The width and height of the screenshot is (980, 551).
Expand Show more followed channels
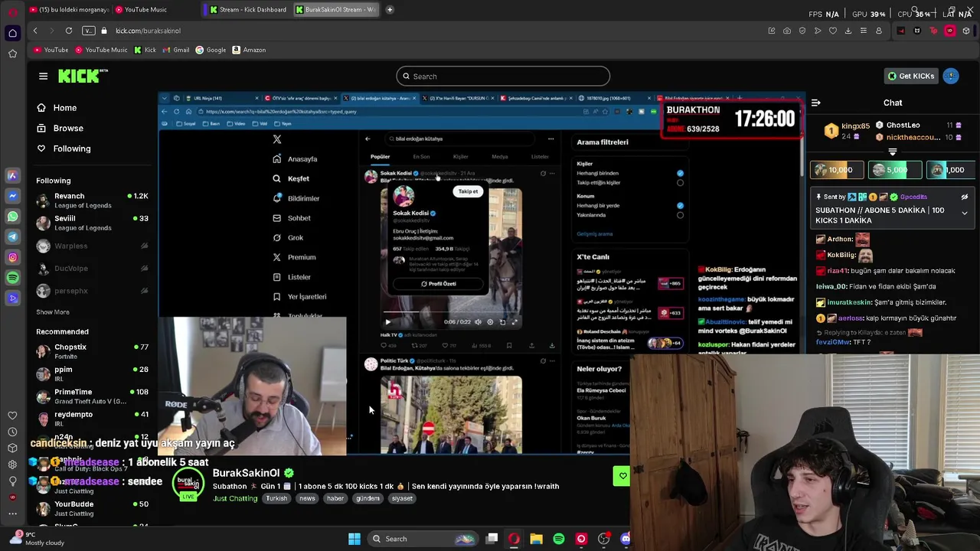pos(52,312)
